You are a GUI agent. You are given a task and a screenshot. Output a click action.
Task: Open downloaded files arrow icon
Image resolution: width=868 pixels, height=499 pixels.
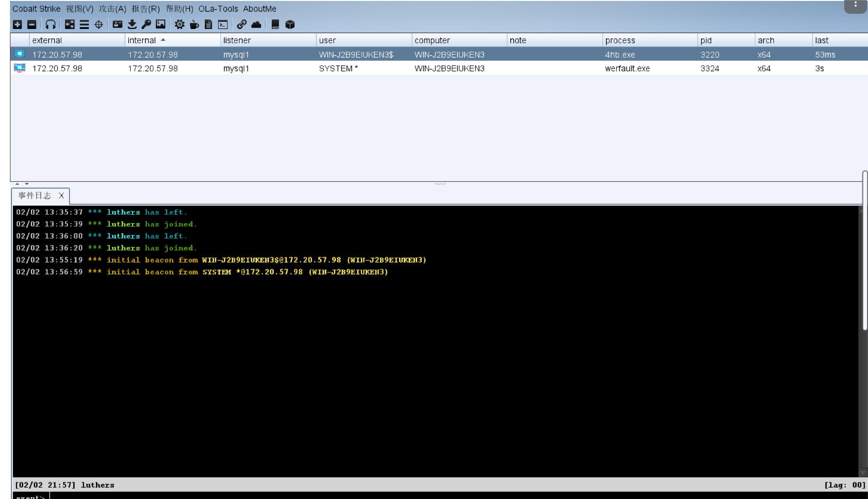132,24
